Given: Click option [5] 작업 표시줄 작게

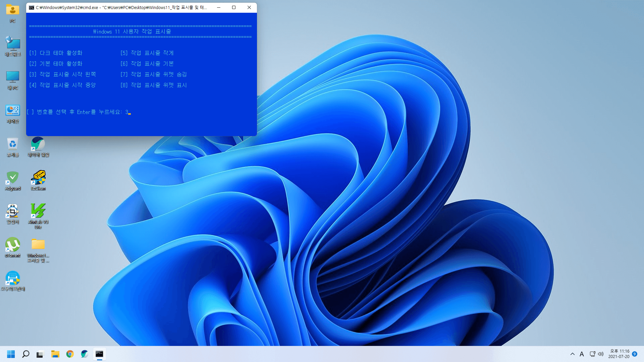Looking at the screenshot, I should click(147, 53).
